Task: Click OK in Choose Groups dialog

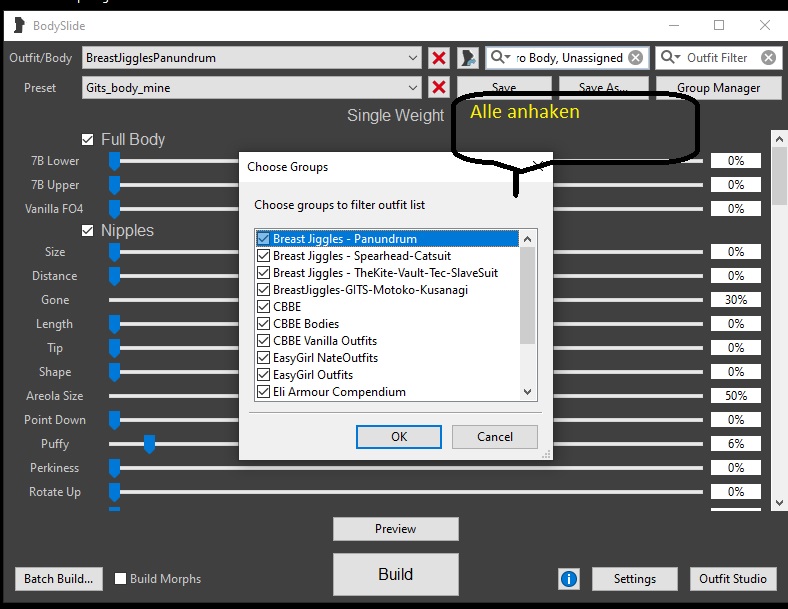Action: [399, 437]
